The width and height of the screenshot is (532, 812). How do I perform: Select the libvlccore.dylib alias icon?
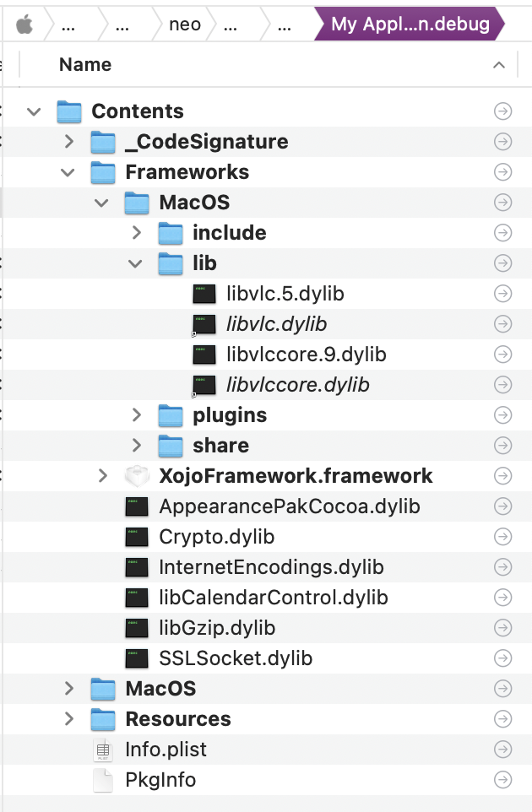(x=204, y=385)
